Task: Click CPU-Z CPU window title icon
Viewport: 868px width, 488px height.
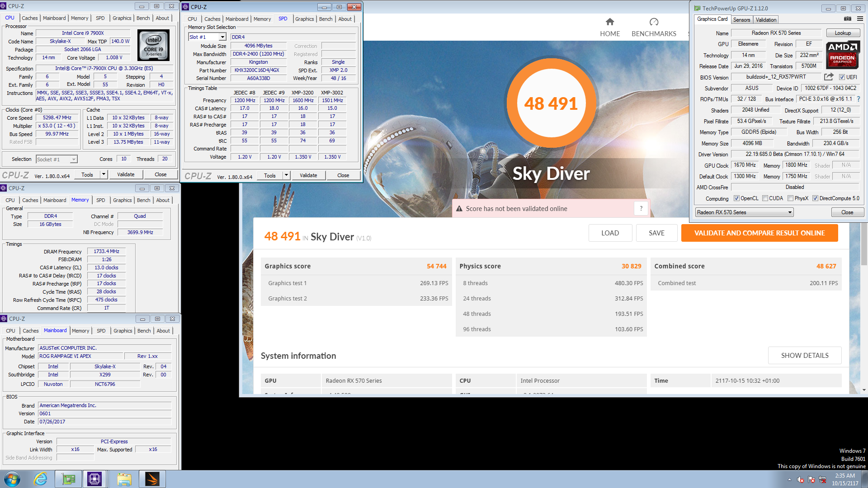Action: (4, 6)
